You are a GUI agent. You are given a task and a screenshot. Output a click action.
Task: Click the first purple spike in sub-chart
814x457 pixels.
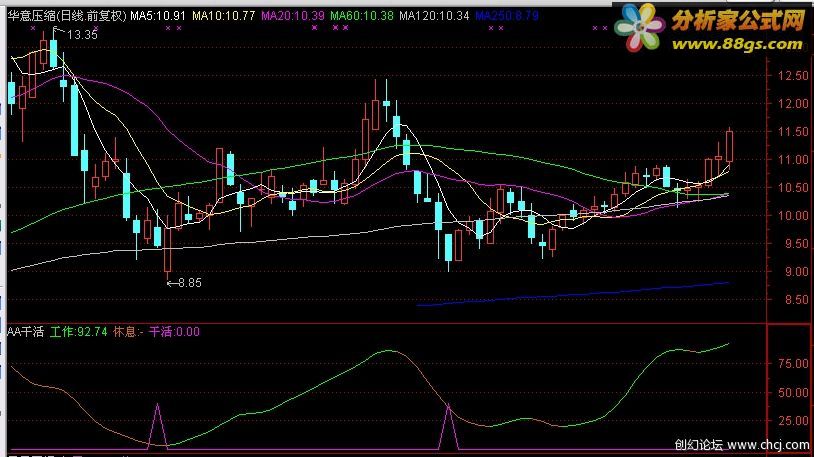click(157, 426)
